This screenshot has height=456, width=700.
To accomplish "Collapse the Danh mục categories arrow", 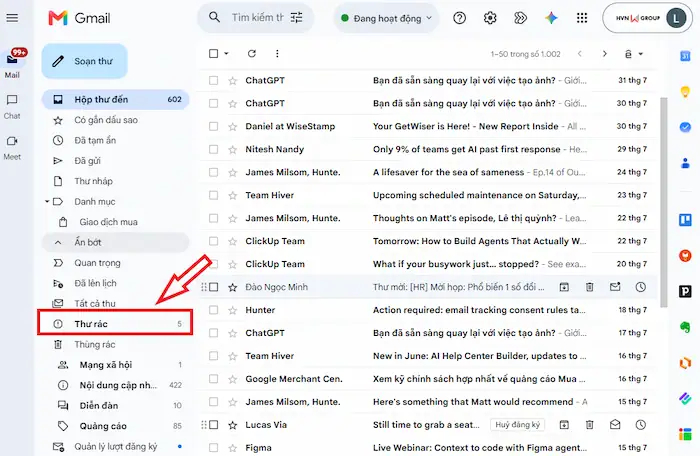I will tap(47, 201).
